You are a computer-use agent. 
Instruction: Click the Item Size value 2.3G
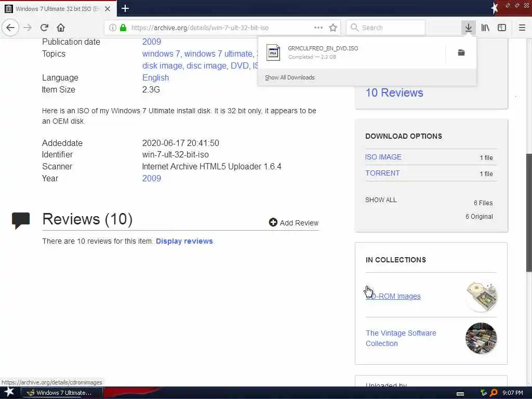[x=151, y=89]
